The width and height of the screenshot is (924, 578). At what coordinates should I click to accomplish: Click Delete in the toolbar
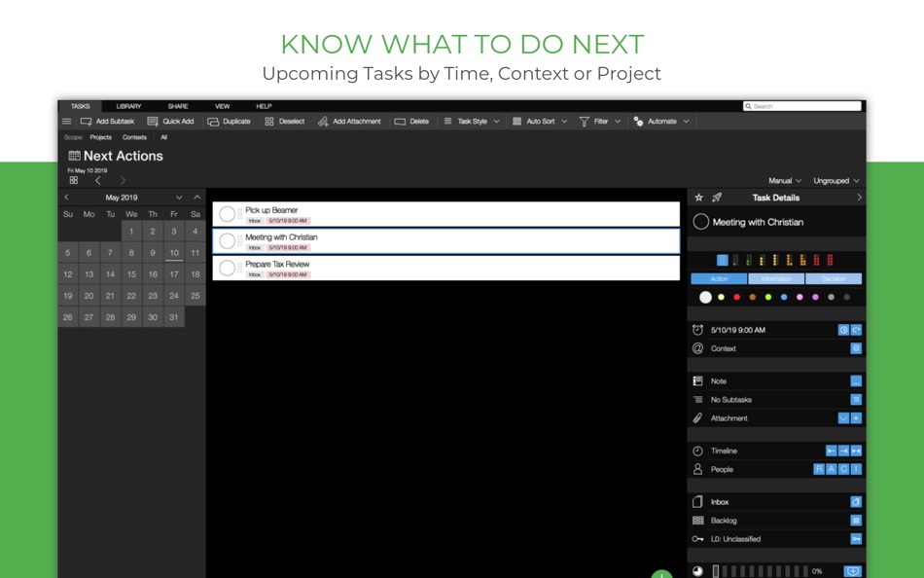(x=412, y=122)
